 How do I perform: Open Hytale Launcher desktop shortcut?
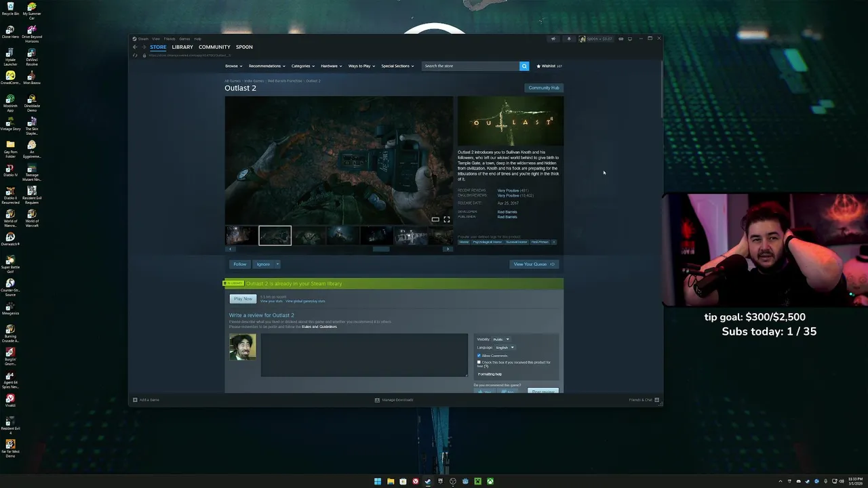(10, 55)
